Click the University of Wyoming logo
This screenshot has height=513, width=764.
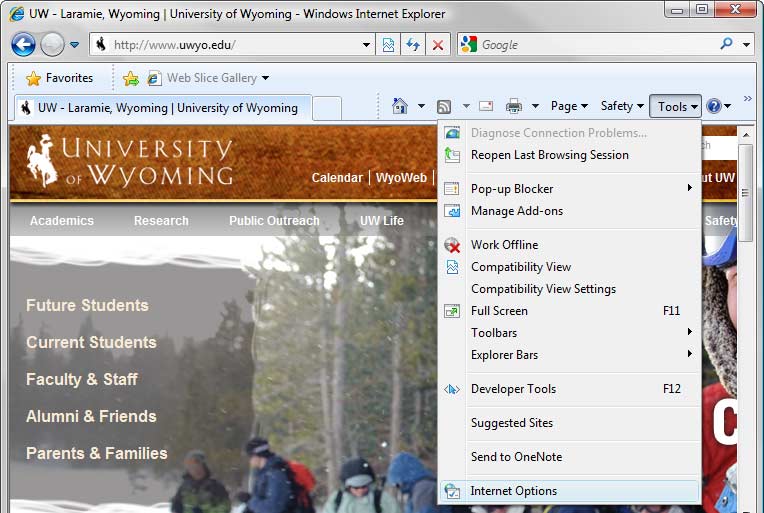[x=130, y=161]
